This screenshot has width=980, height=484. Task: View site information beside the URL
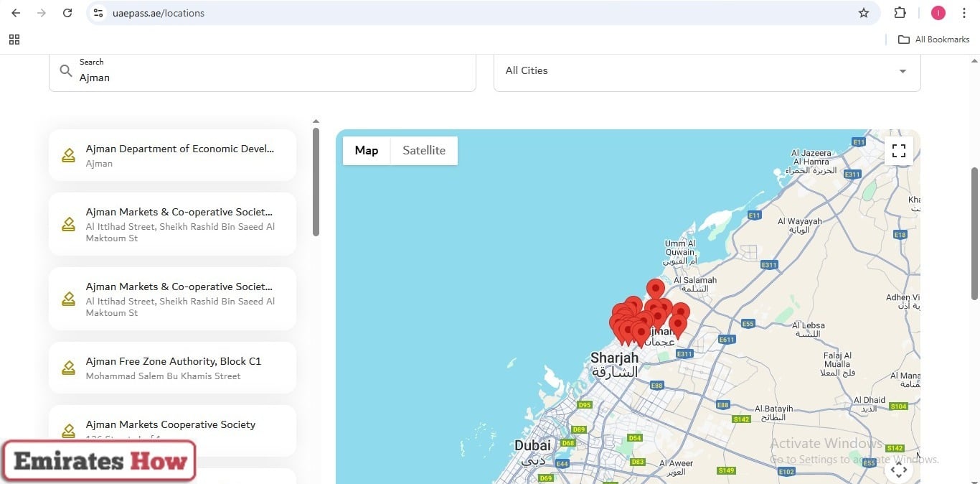click(x=98, y=13)
